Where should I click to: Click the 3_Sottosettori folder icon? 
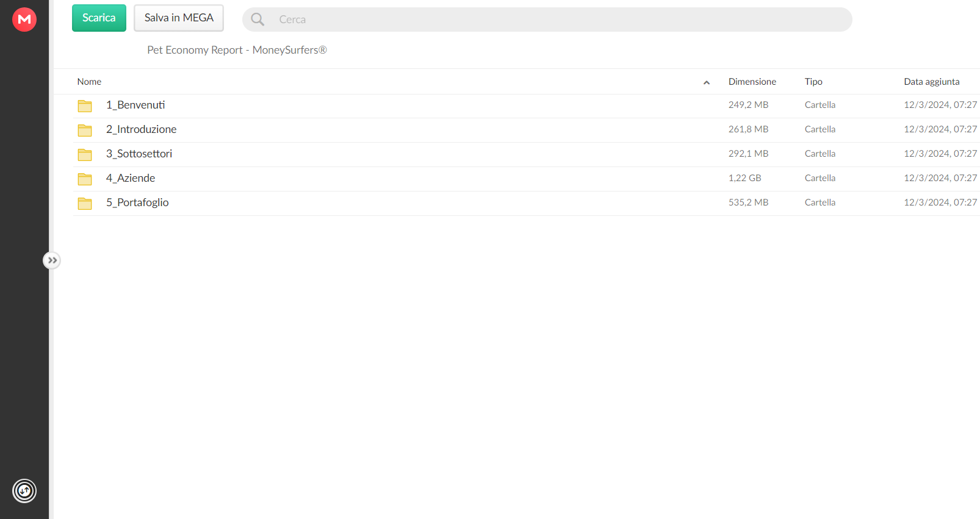click(x=85, y=154)
